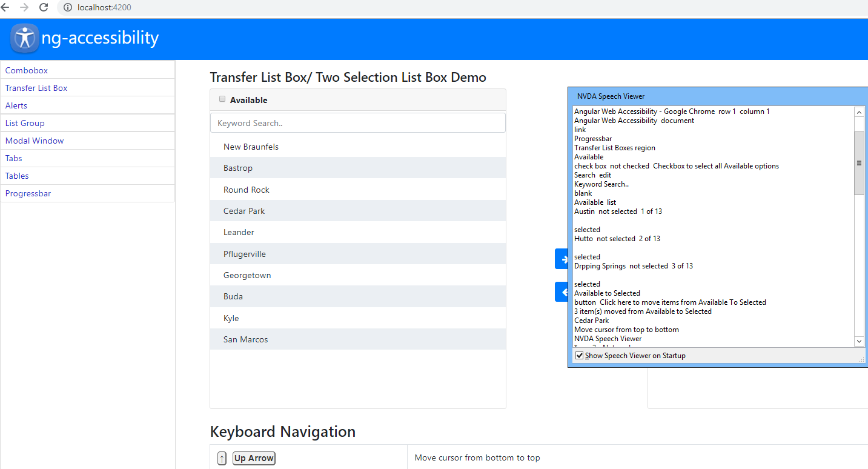This screenshot has height=469, width=868.
Task: Toggle the Available select-all checkbox
Action: coord(222,98)
